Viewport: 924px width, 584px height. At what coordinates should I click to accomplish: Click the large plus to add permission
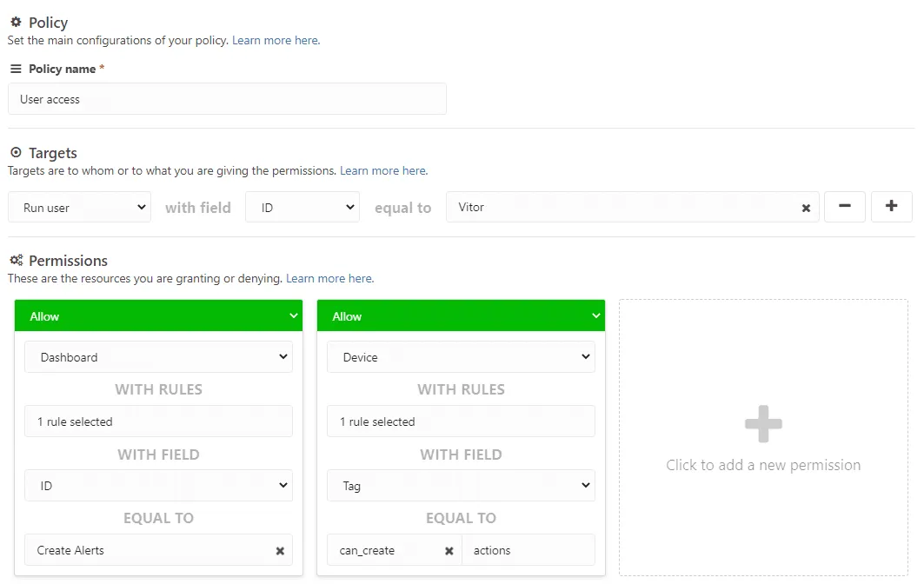point(763,425)
